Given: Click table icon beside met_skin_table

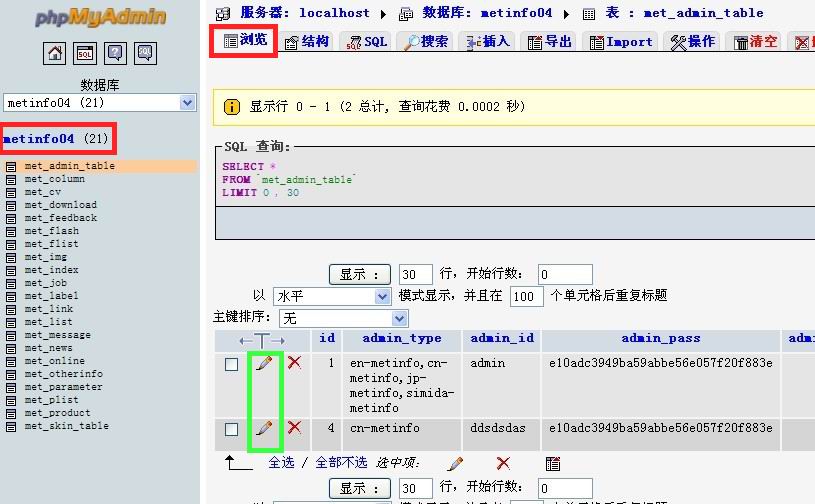Looking at the screenshot, I should (11, 427).
